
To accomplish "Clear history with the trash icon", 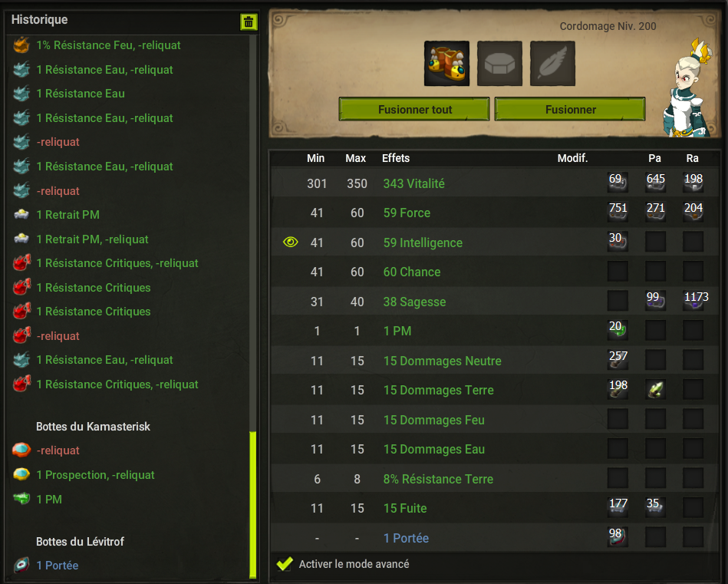I will pos(249,21).
